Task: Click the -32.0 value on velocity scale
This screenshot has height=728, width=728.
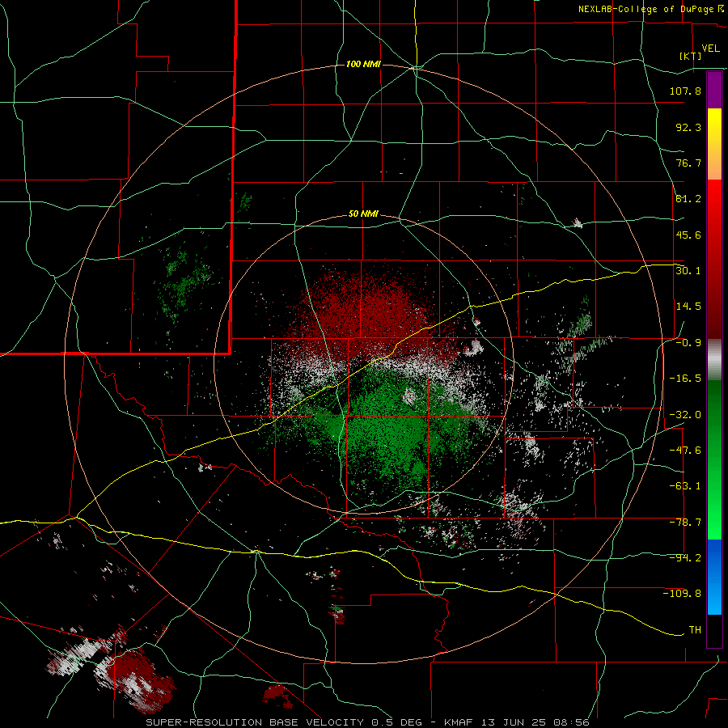Action: [x=685, y=415]
